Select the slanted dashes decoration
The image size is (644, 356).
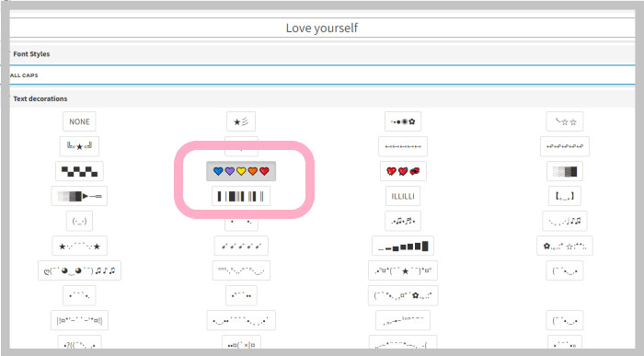coord(241,246)
